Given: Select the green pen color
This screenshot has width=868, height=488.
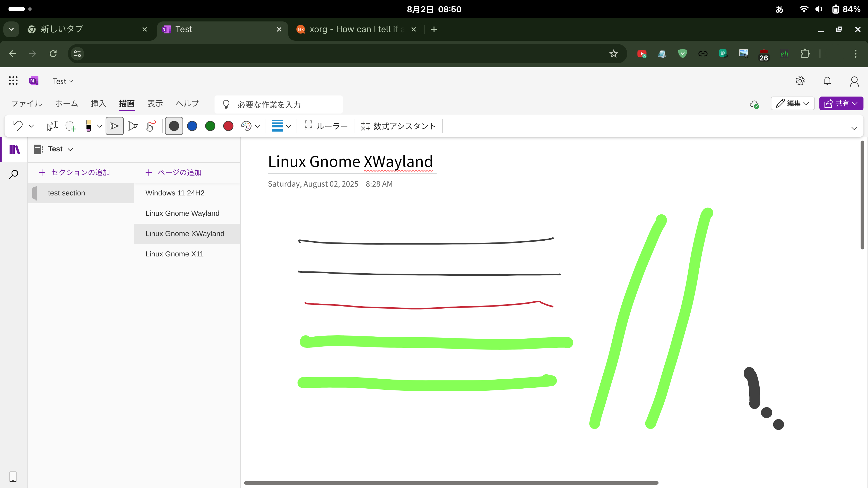Looking at the screenshot, I should coord(210,126).
